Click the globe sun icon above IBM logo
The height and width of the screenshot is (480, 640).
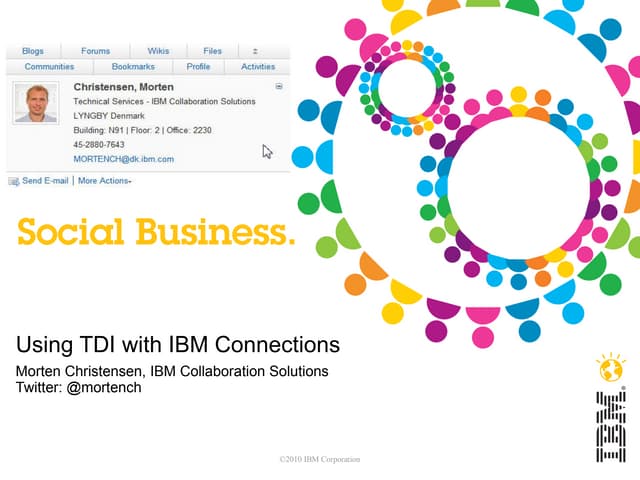point(610,368)
